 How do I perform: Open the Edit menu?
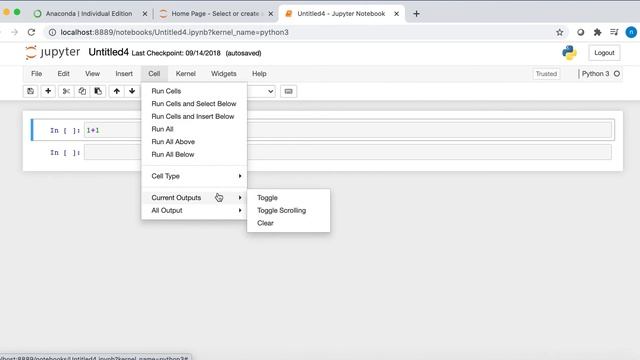pos(63,74)
